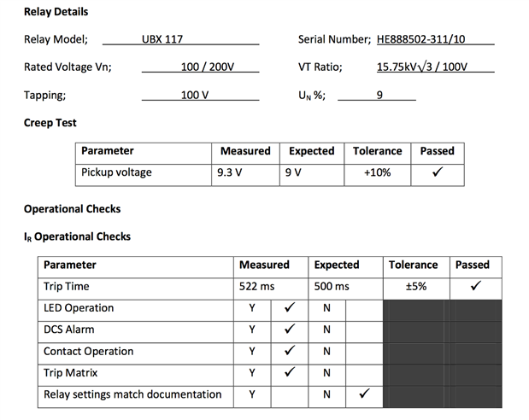Toggle the Passed checkmark for Trip Time
529x420 pixels.
(473, 287)
